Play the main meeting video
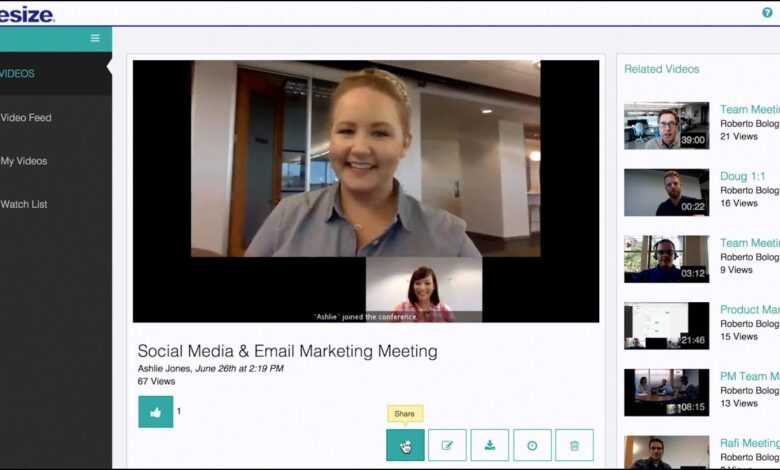This screenshot has height=470, width=780. [x=366, y=191]
